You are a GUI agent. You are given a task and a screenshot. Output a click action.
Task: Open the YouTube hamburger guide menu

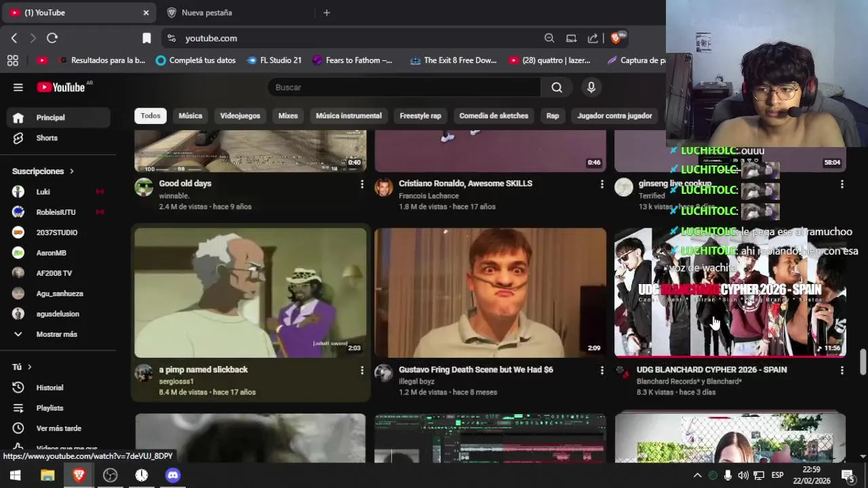pyautogui.click(x=18, y=87)
